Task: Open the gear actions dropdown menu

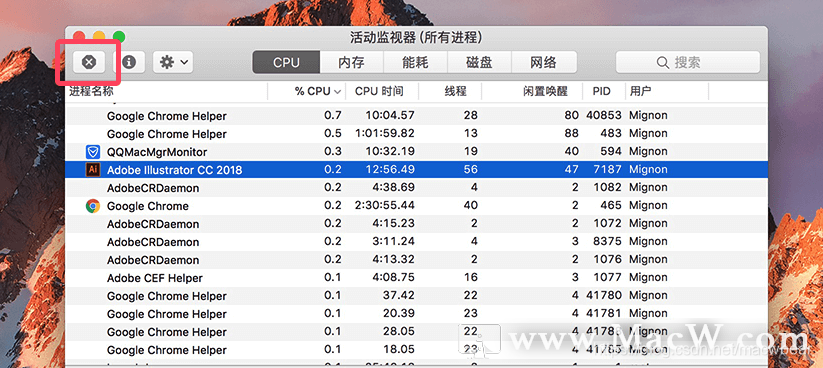Action: (x=173, y=62)
